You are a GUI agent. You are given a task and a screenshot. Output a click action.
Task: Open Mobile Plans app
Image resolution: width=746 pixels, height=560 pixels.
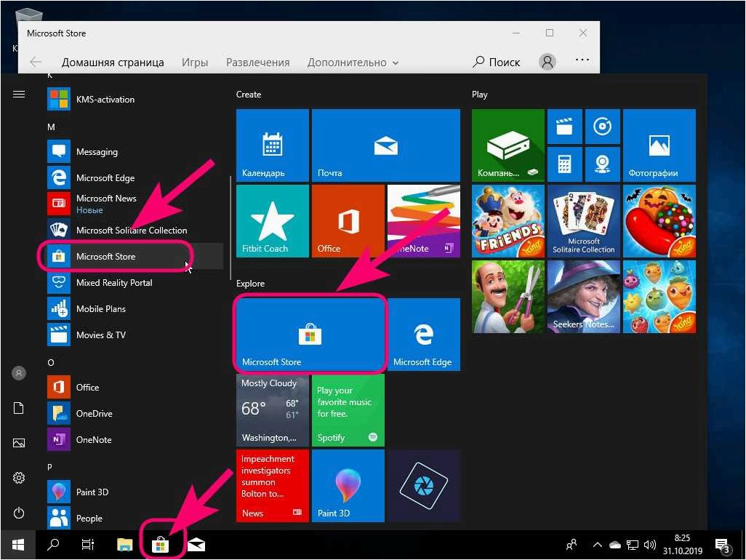[135, 309]
